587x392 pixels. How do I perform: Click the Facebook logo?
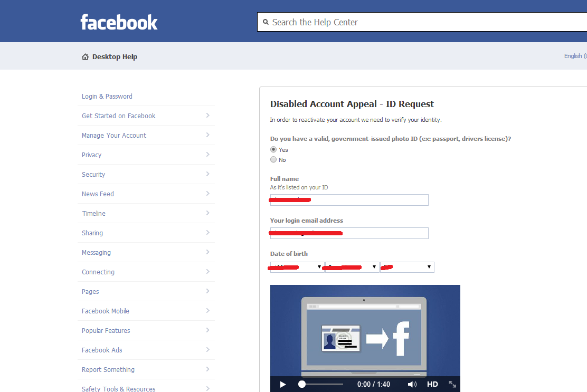point(119,22)
